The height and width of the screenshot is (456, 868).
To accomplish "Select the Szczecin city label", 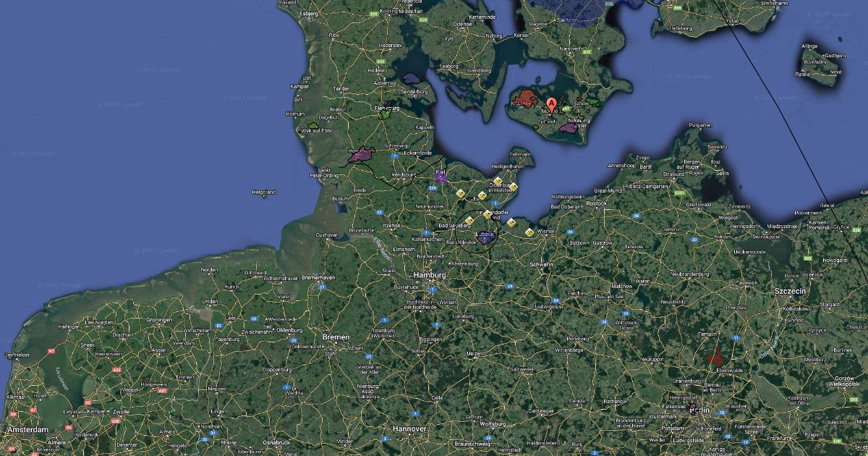I will tap(790, 290).
